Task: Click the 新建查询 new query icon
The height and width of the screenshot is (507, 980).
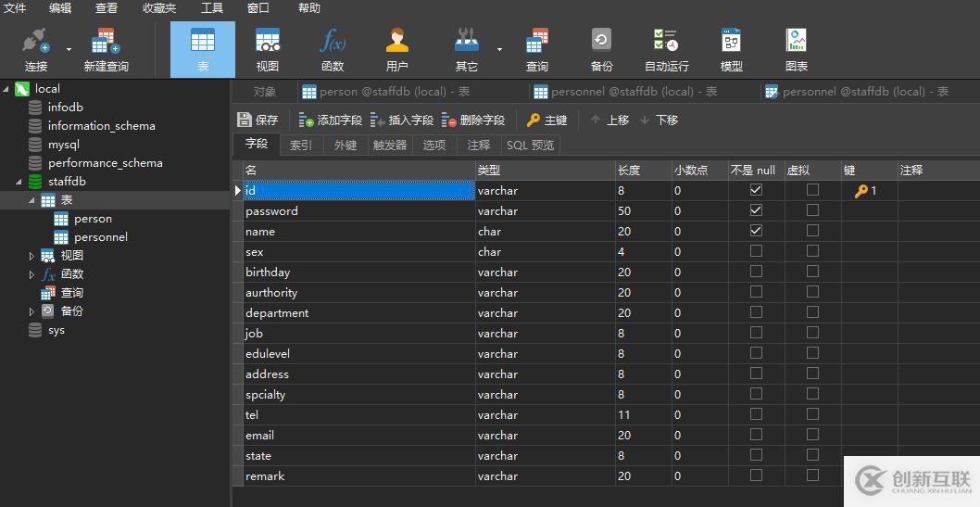Action: click(106, 49)
